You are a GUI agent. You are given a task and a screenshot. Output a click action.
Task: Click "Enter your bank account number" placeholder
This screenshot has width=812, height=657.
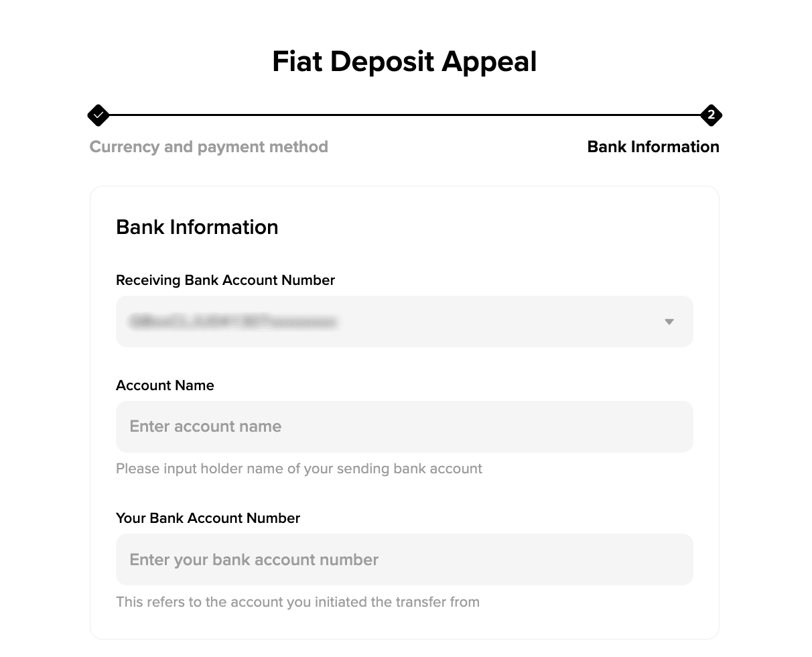coord(254,560)
